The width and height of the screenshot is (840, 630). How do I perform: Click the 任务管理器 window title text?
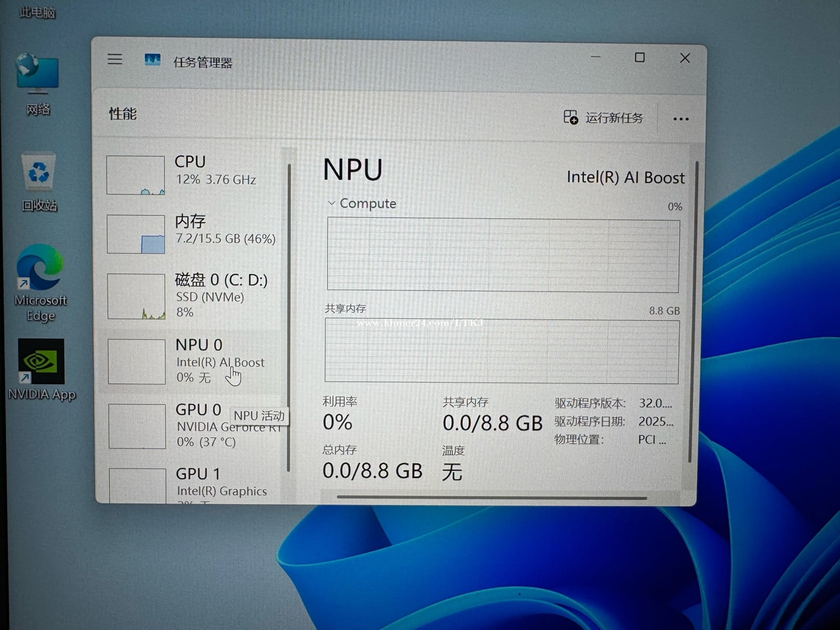(203, 62)
